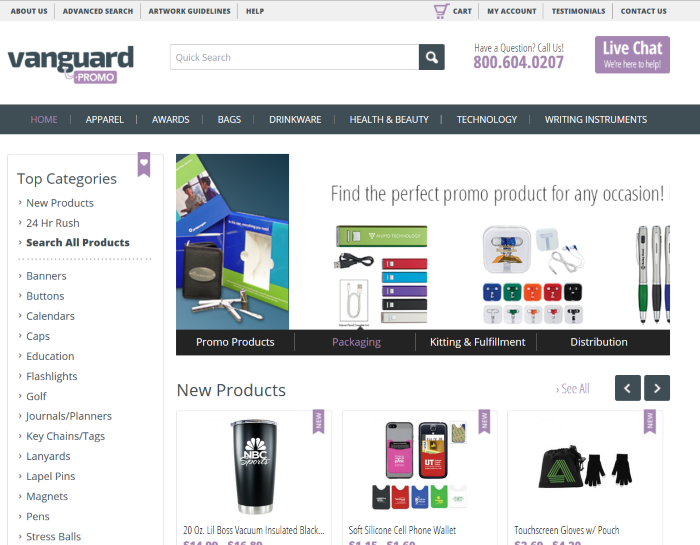Screen dimensions: 700x545
Task: Expand the Banners category
Action: 46,276
